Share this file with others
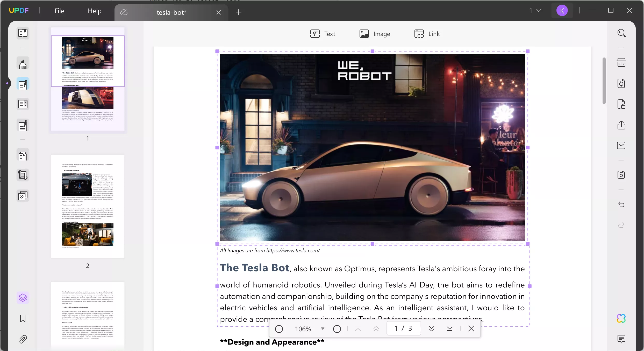 click(x=621, y=125)
